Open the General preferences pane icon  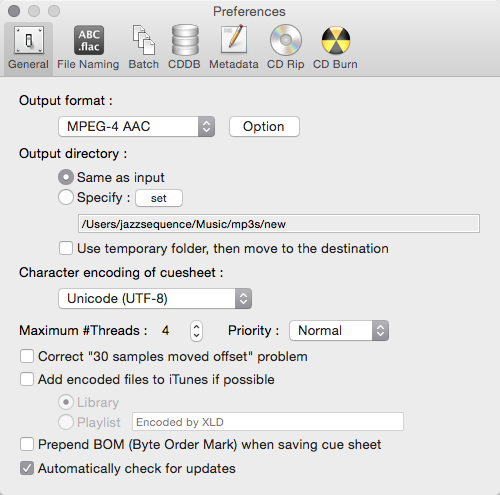29,40
